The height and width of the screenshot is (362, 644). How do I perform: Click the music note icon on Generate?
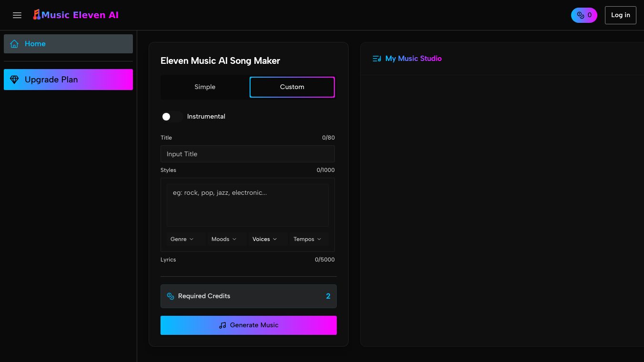(x=222, y=325)
